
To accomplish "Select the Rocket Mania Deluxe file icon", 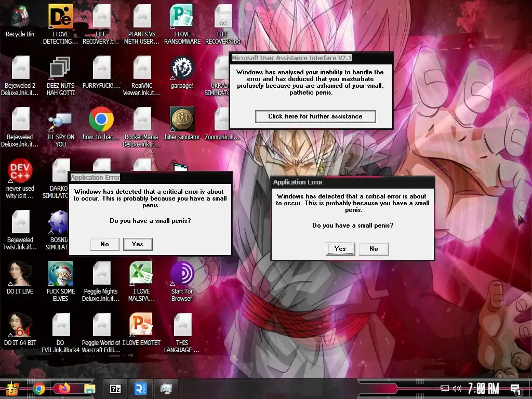I will tap(142, 119).
